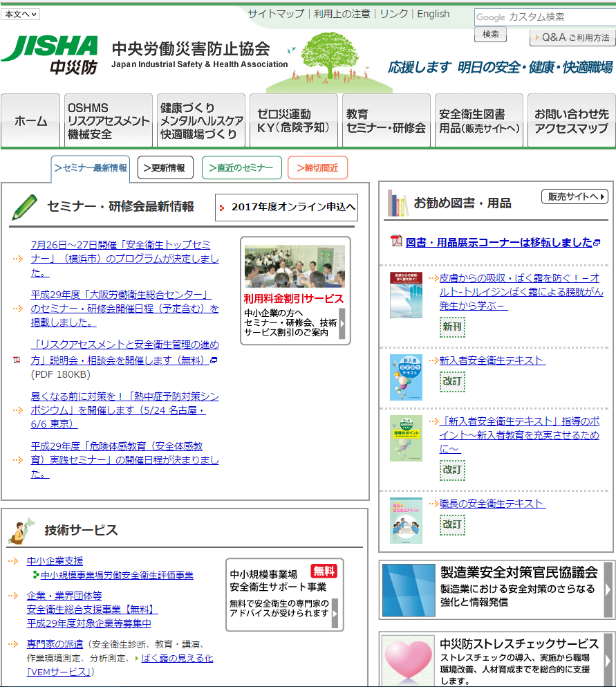Viewport: 616px width, 687px height.
Task: Open the 教育 セミナー・研修会 menu item
Action: 386,121
